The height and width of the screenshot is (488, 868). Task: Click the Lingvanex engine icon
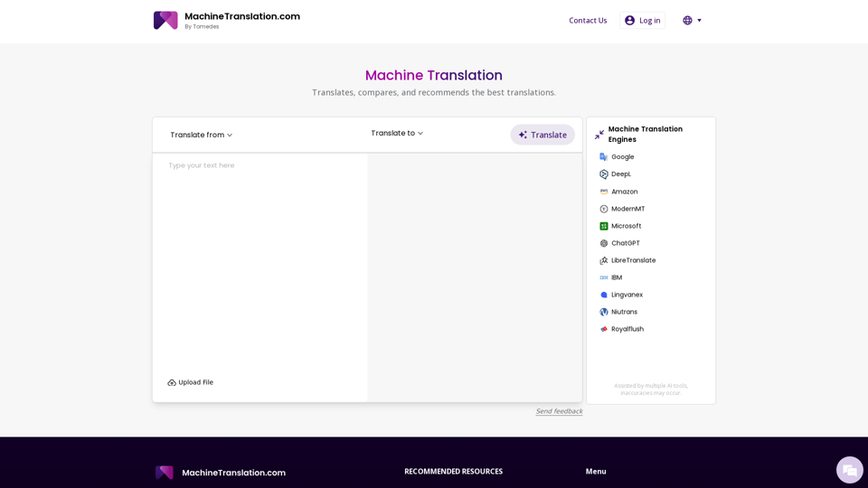click(x=603, y=295)
